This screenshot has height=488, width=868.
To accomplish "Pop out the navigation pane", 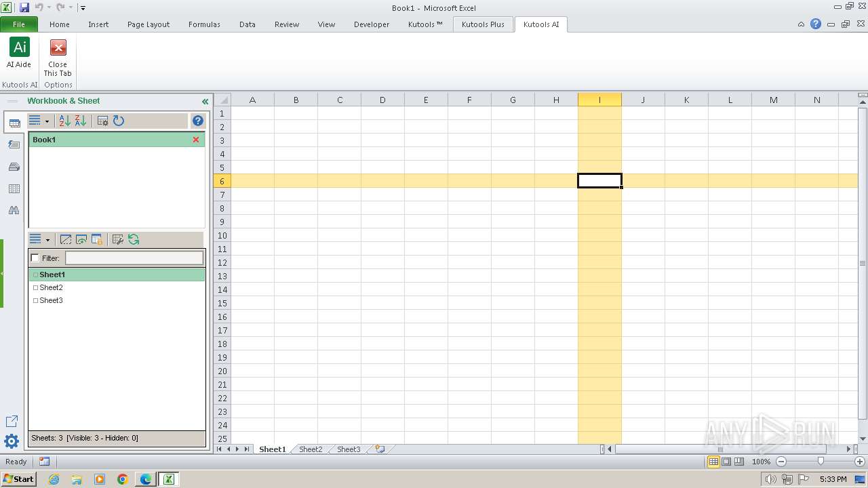I will tap(12, 422).
